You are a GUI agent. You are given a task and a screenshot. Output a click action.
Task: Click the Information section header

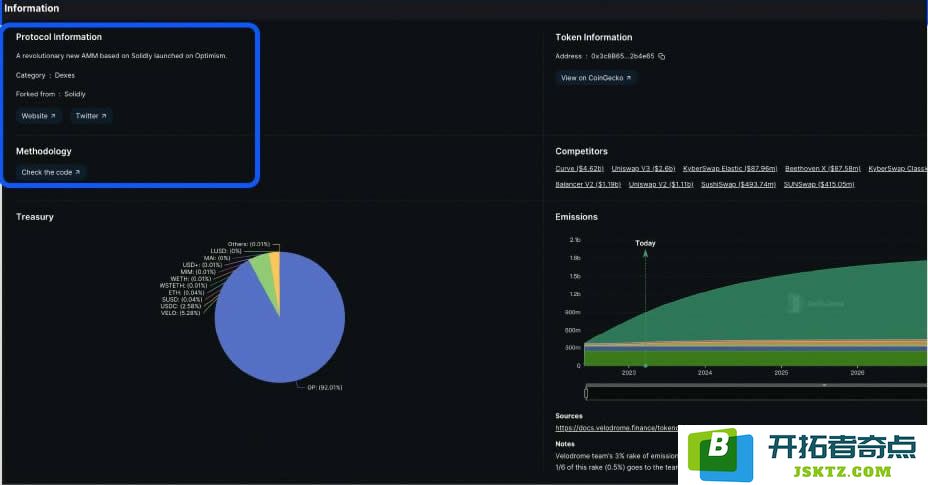[31, 8]
